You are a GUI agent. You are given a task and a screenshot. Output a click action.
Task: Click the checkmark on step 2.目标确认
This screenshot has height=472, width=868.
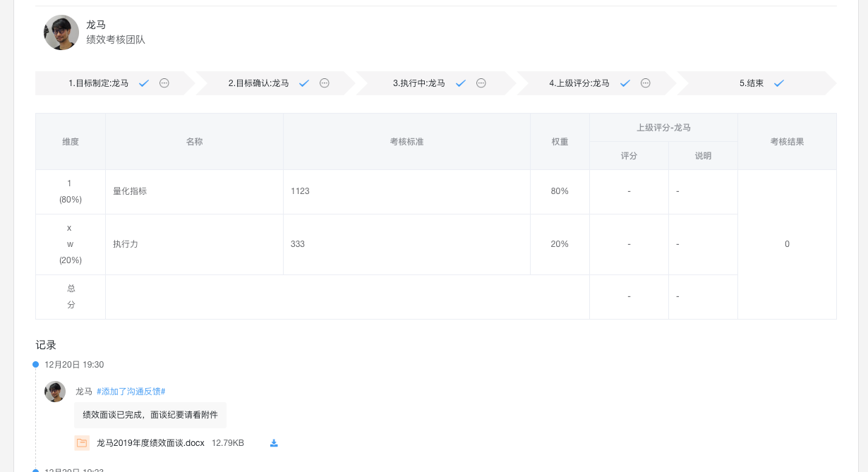pyautogui.click(x=304, y=83)
